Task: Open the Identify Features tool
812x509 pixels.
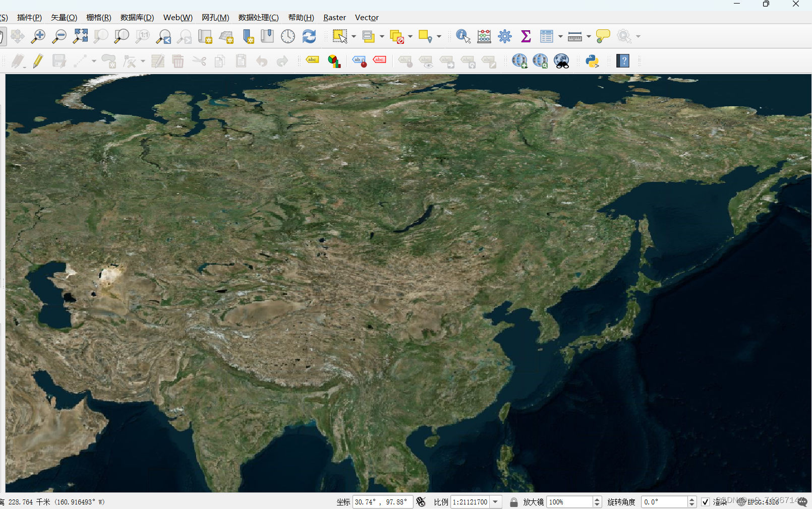Action: (462, 36)
